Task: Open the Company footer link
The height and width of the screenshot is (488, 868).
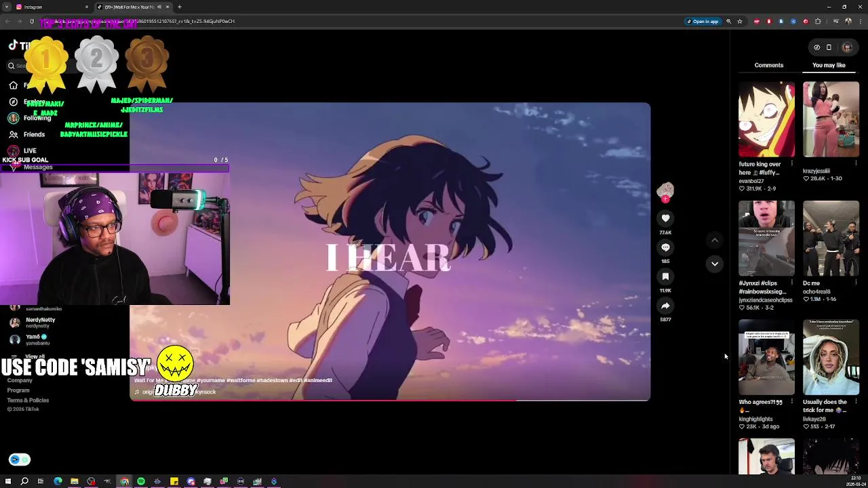Action: coord(20,380)
